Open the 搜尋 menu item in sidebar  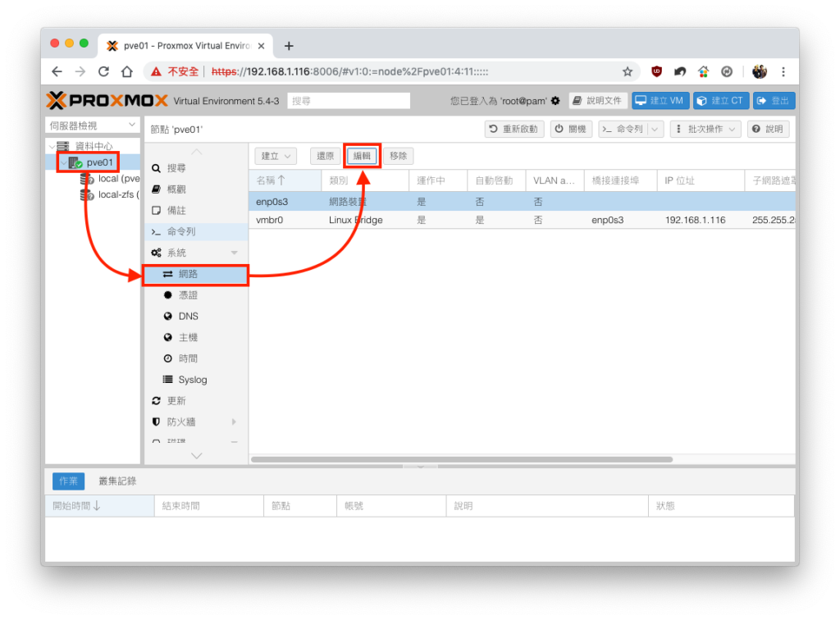[196, 168]
